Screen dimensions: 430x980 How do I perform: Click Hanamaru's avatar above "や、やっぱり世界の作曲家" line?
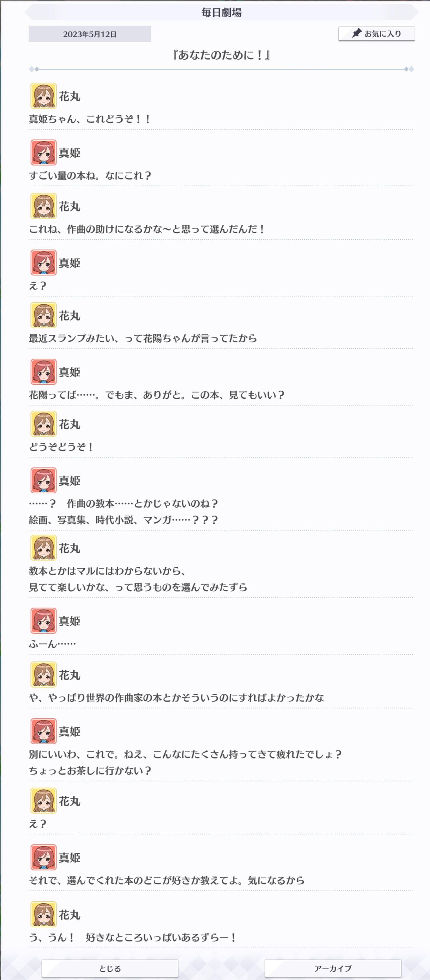[x=43, y=675]
